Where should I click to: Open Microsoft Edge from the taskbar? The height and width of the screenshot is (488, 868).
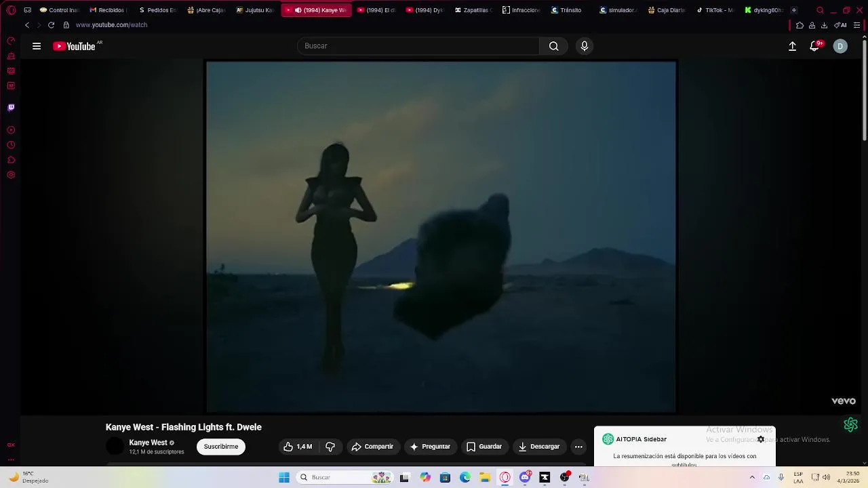pos(465,477)
